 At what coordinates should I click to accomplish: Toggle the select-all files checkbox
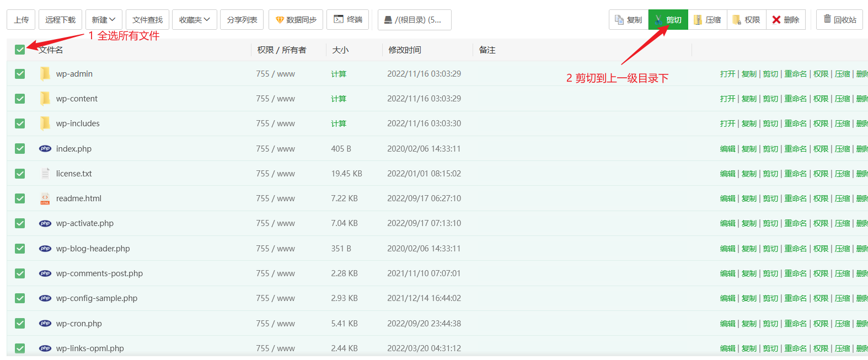click(20, 50)
